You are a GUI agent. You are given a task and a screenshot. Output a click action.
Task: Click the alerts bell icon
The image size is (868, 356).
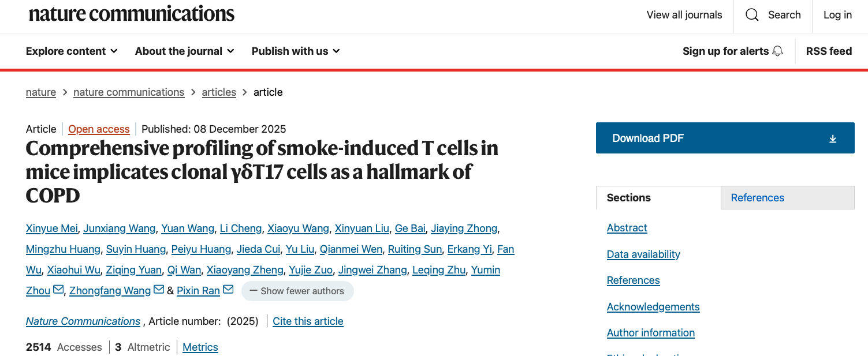(778, 51)
